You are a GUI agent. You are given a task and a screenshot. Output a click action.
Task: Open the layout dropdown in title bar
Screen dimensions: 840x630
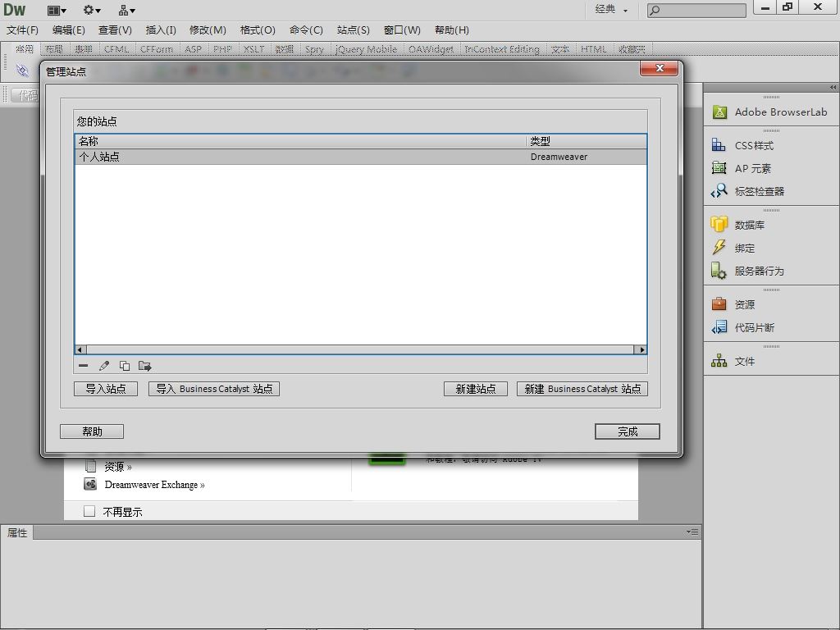(x=57, y=10)
